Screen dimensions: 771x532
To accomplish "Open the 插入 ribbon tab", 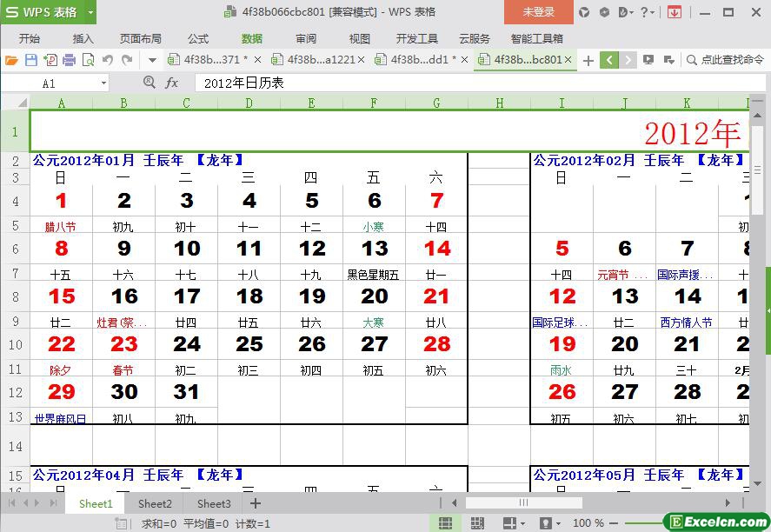I will pos(83,38).
